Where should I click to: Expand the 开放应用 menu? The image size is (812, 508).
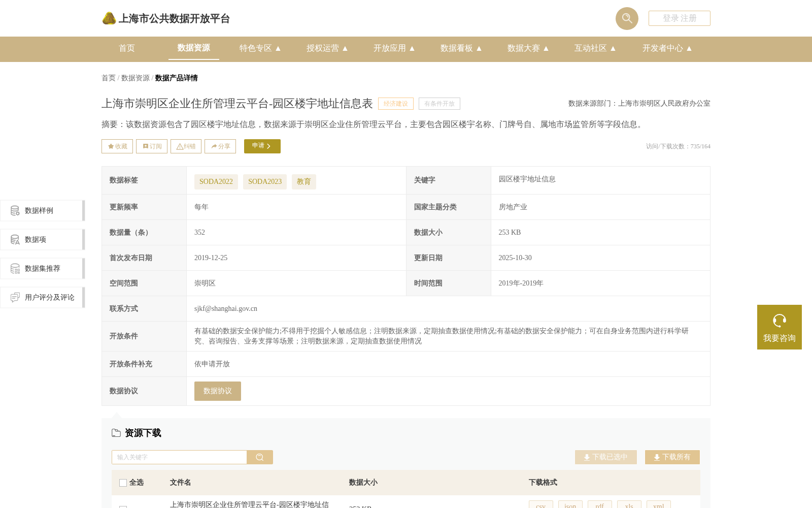click(x=394, y=48)
